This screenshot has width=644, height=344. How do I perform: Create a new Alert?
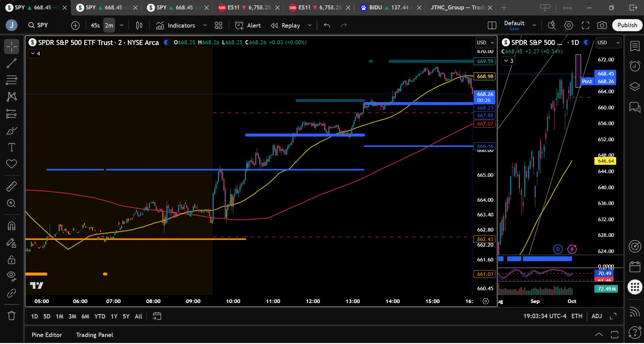pos(248,26)
